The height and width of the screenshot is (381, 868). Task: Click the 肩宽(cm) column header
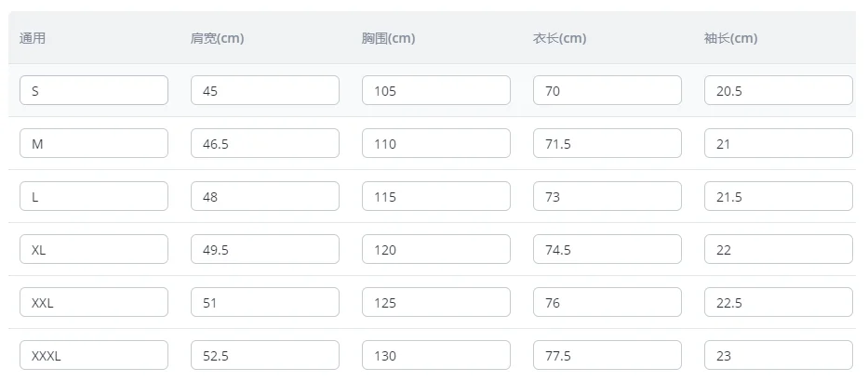pos(217,38)
